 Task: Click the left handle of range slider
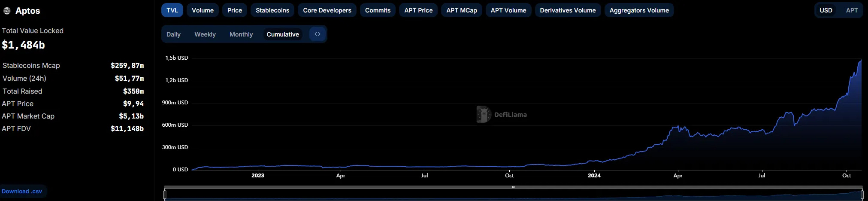coord(165,195)
